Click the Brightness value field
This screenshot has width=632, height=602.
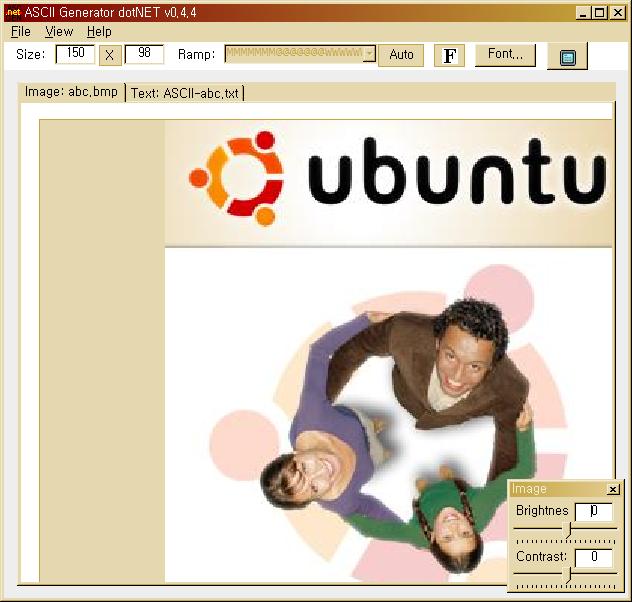[594, 511]
